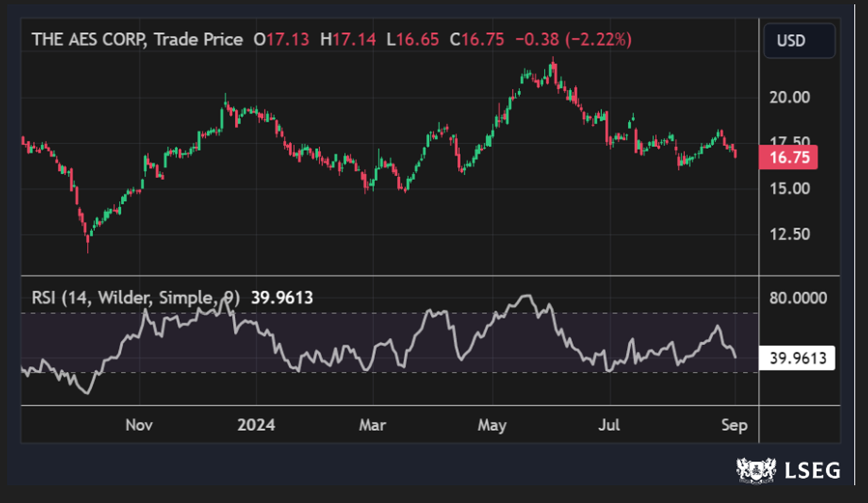Click the THE AES CORP, Trade Price title
This screenshot has height=503, width=868.
click(138, 39)
